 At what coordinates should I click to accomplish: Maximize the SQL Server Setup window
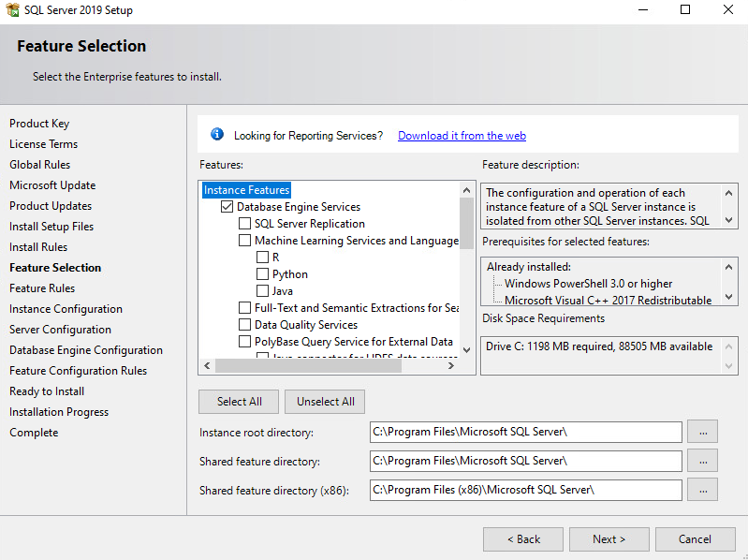[685, 9]
